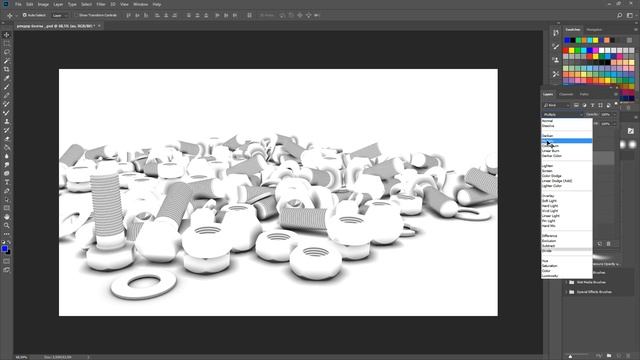Choose Screen blend mode
This screenshot has height=360, width=640.
pyautogui.click(x=567, y=171)
